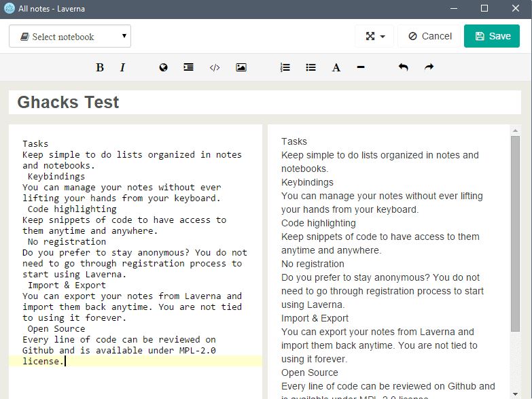Click 'Code highlighting' in the preview pane
Screen dimensions: 532x399
coord(318,223)
